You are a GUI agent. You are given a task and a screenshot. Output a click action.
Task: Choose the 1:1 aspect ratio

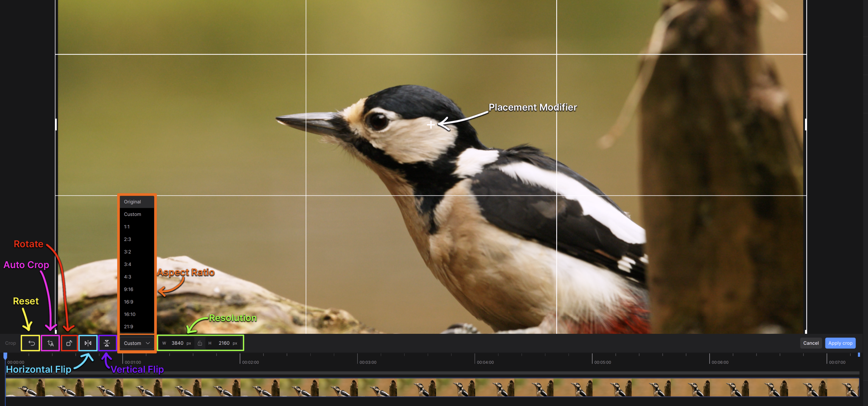127,227
